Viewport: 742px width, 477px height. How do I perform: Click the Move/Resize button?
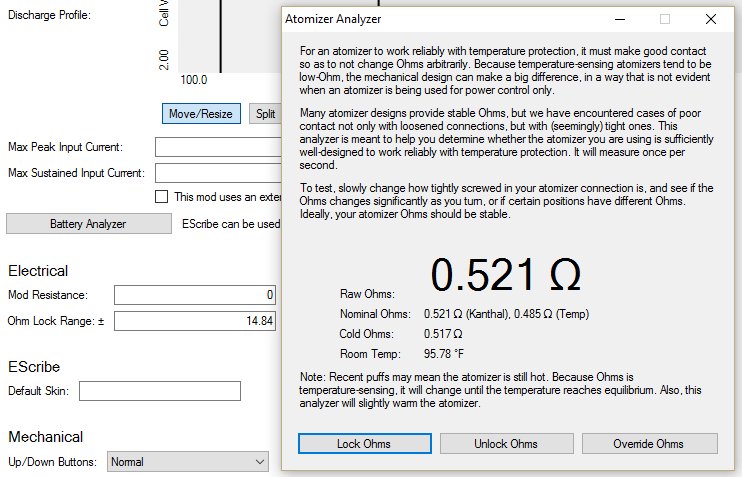point(200,114)
